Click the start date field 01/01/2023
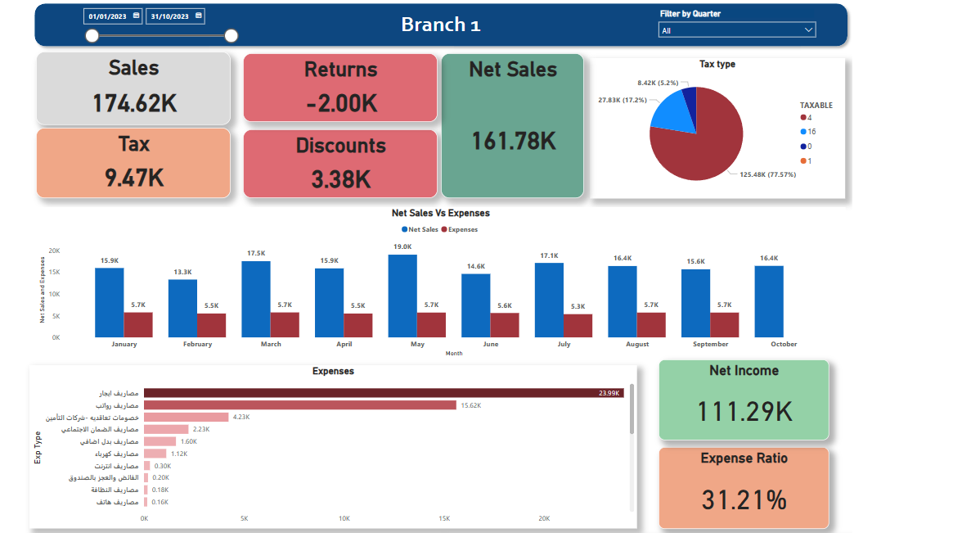The width and height of the screenshot is (980, 533). [107, 16]
